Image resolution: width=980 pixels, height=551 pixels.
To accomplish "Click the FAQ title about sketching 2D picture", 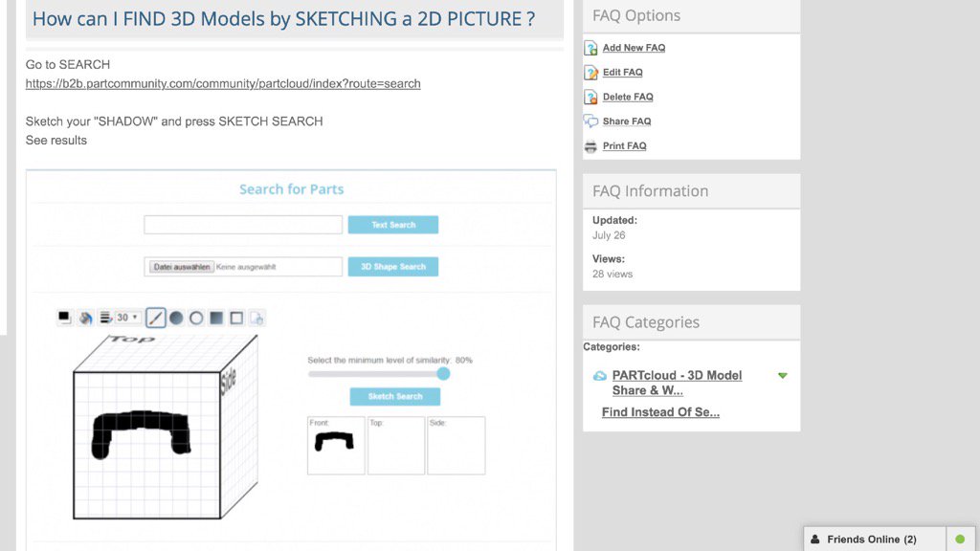I will [x=283, y=19].
